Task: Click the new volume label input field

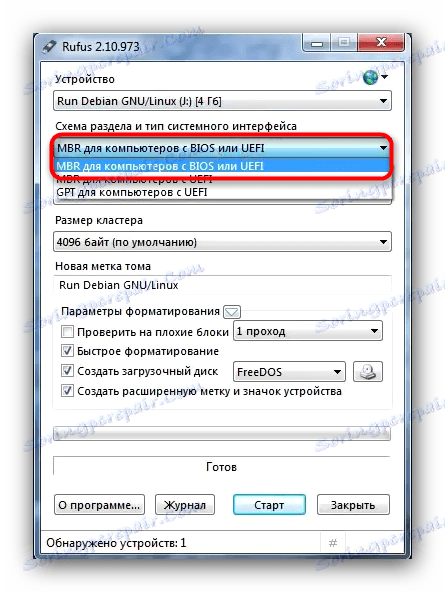Action: 222,285
